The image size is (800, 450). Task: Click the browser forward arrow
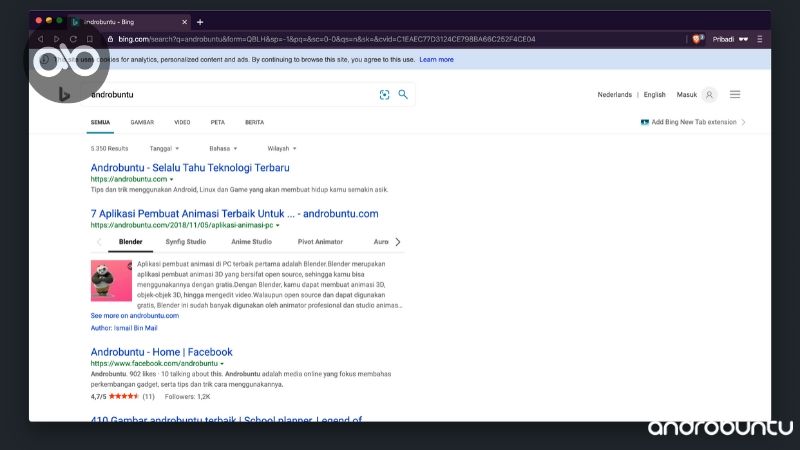[57, 39]
